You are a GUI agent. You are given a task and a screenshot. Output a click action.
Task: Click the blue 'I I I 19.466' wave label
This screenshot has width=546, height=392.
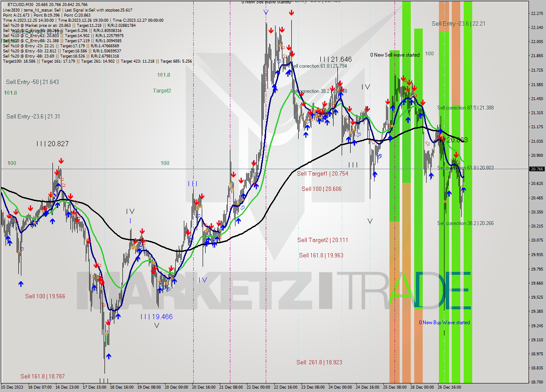(x=157, y=317)
